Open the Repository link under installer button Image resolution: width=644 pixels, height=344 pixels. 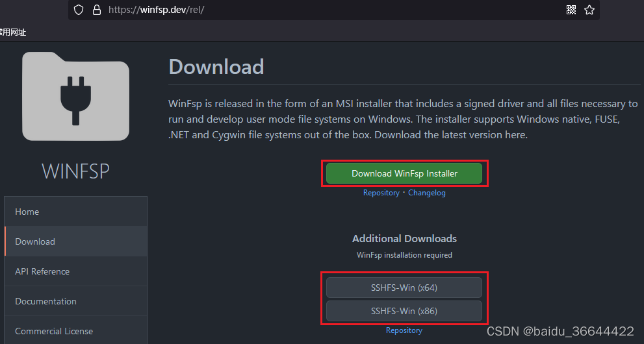(381, 193)
